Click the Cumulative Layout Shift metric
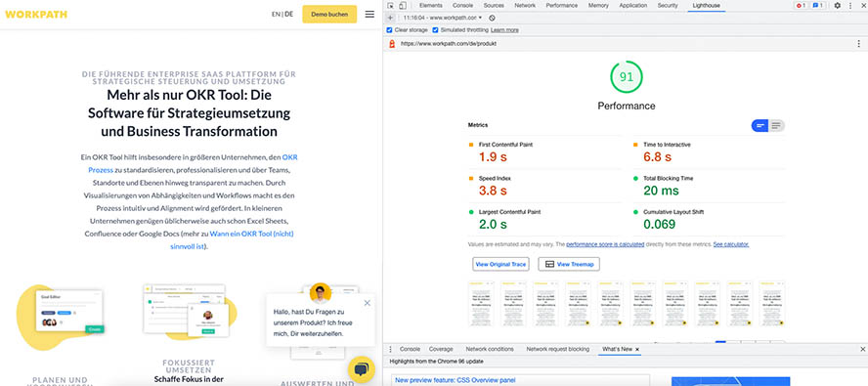The width and height of the screenshot is (868, 386). pyautogui.click(x=709, y=220)
